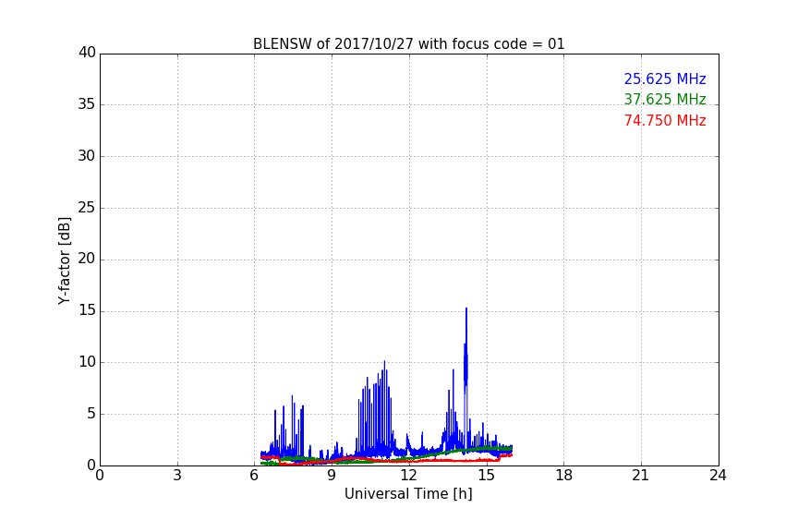Click the y-axis tick label '5'
Screen dimensions: 798x532
(91, 414)
